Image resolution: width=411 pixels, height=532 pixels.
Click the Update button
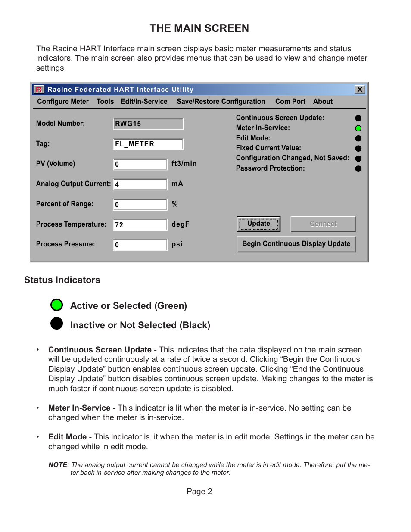click(258, 224)
